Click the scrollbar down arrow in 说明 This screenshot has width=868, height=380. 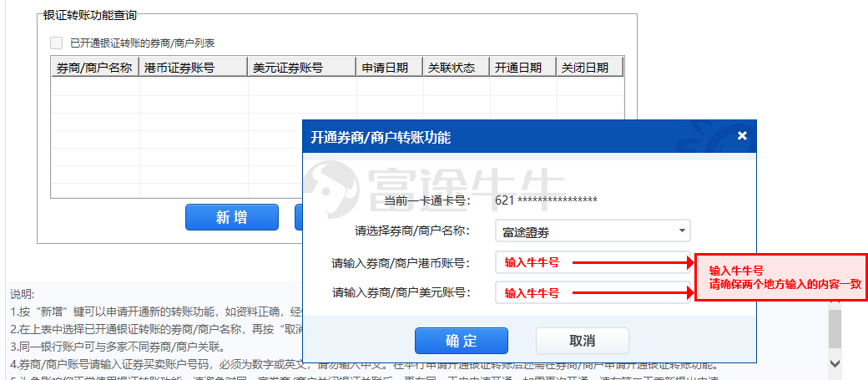[x=835, y=363]
